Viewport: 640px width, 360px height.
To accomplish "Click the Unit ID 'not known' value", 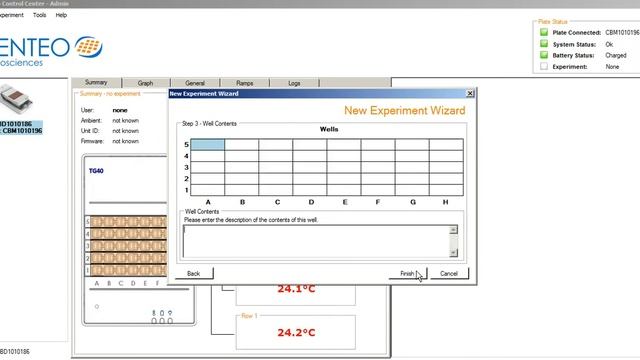I will (126, 131).
